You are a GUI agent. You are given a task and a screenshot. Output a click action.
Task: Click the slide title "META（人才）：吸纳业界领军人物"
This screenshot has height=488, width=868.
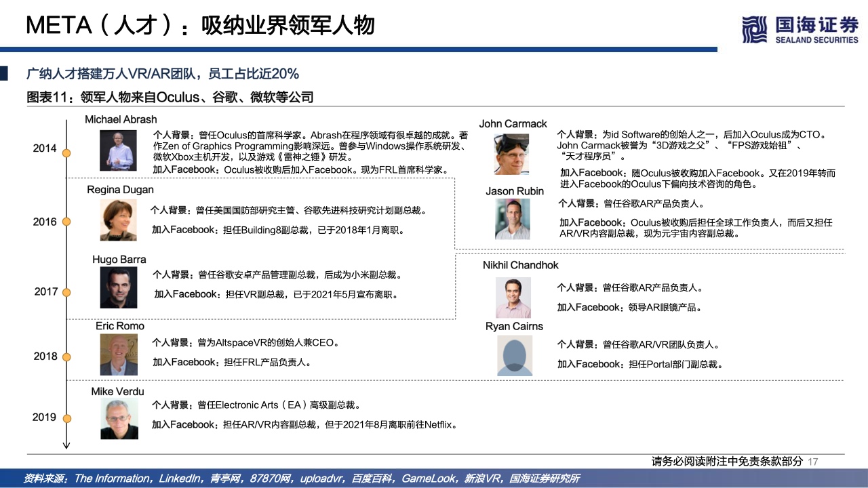click(200, 25)
